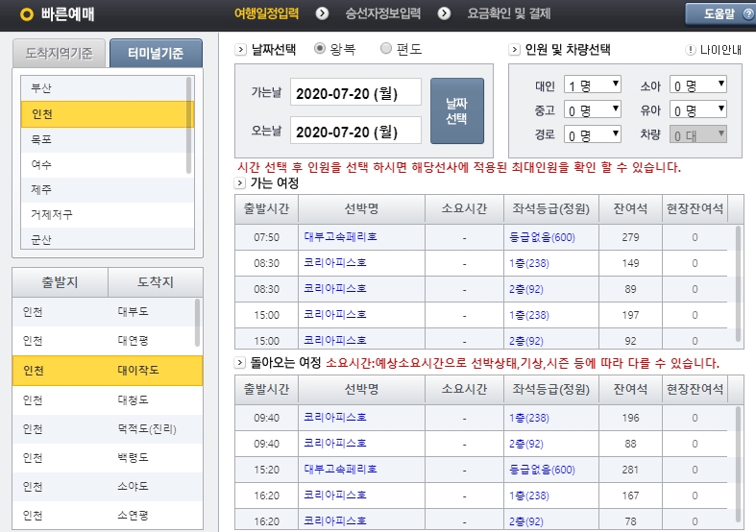Image resolution: width=756 pixels, height=532 pixels.
Task: Click 1층(238) seat on 08:30 outbound
Action: tap(529, 263)
